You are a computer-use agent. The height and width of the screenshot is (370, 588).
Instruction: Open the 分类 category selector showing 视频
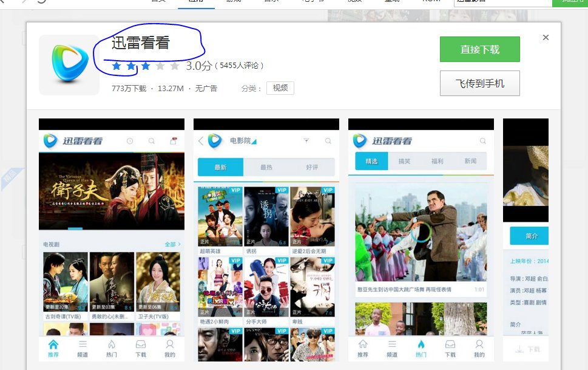coord(280,87)
